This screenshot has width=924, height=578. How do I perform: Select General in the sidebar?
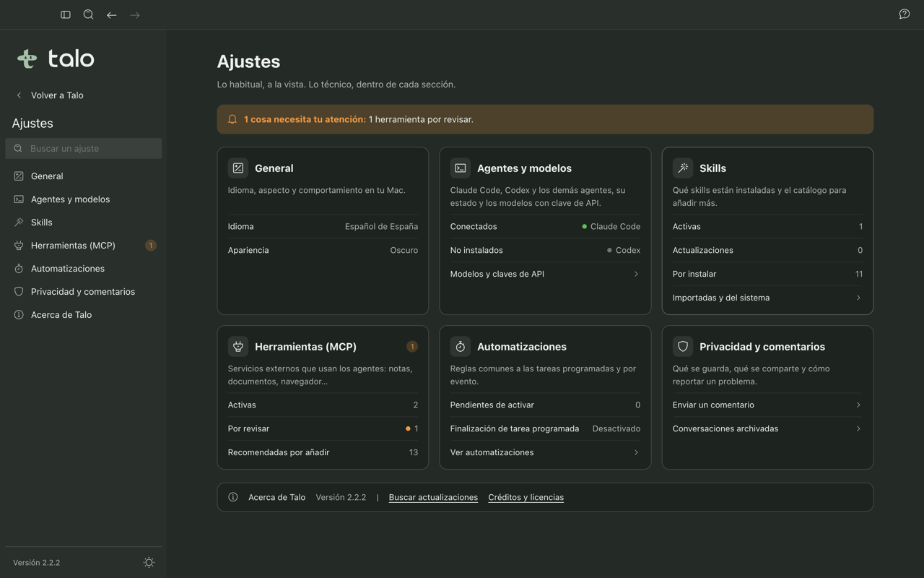coord(84,176)
